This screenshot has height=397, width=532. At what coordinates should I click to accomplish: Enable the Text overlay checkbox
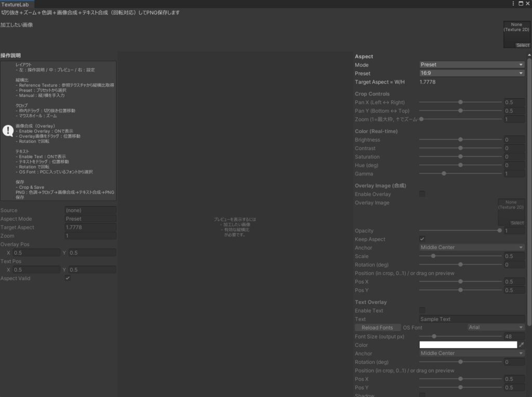(x=422, y=310)
